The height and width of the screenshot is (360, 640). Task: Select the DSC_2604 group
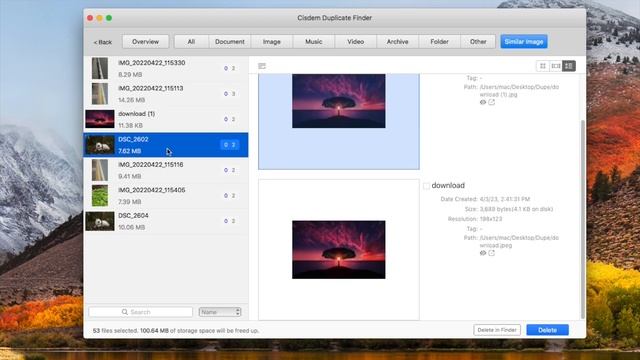coord(166,221)
